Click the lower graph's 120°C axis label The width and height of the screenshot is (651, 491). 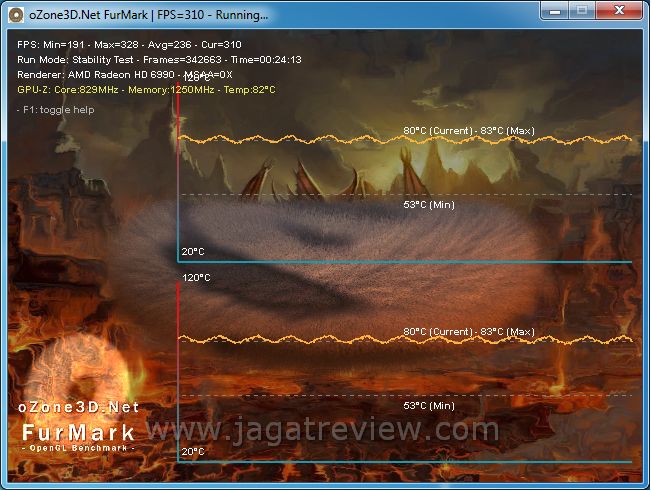pyautogui.click(x=196, y=278)
